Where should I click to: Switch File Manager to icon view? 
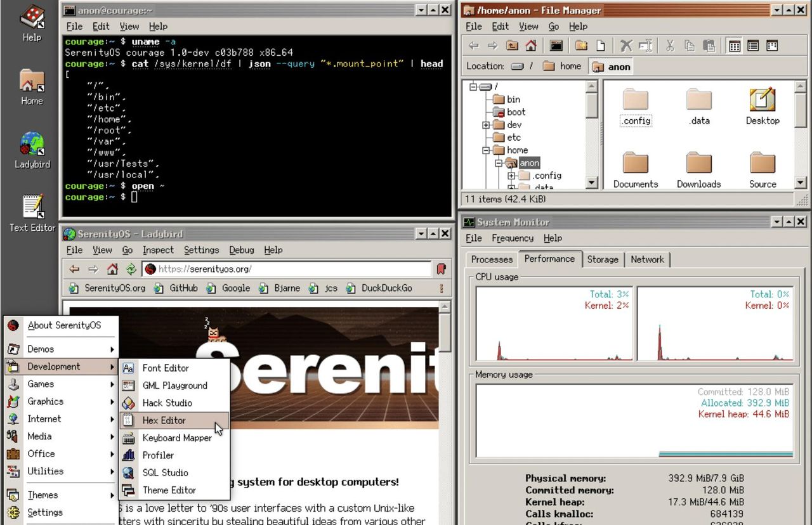(735, 46)
